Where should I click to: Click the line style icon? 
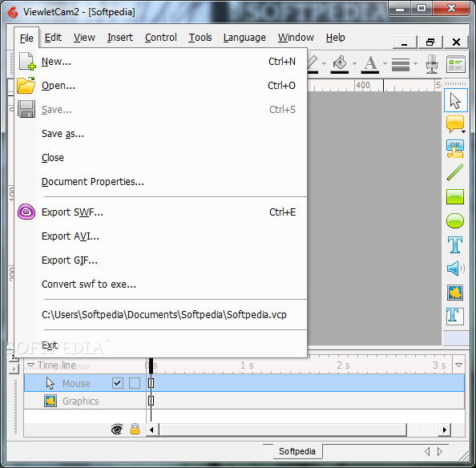coord(401,64)
